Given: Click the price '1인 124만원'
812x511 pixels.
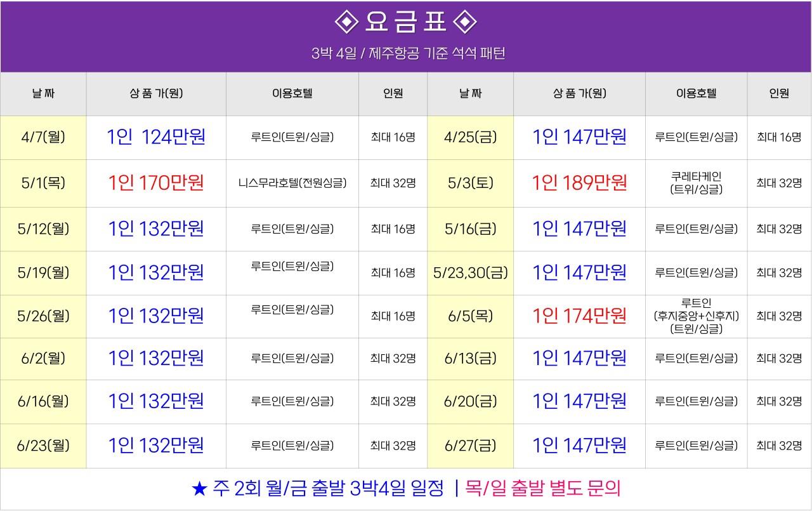Looking at the screenshot, I should (x=156, y=137).
